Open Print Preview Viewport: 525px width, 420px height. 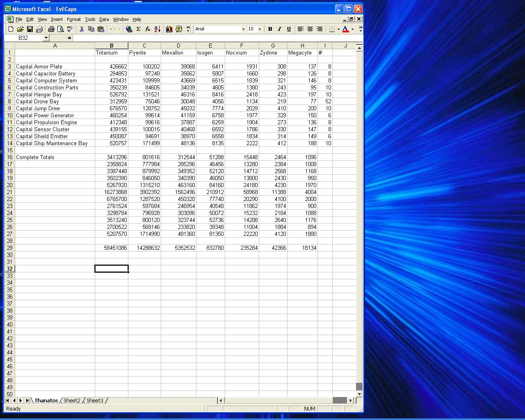tap(61, 29)
